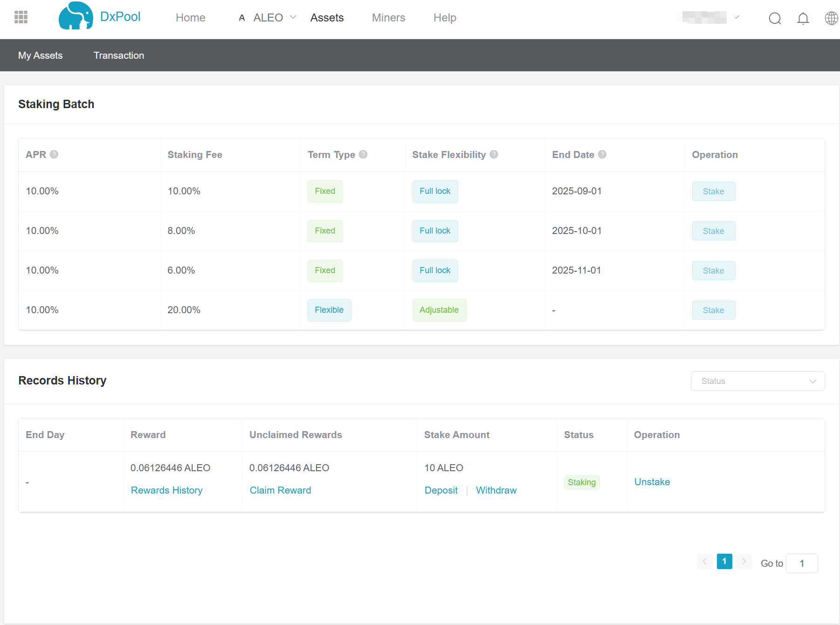Image resolution: width=840 pixels, height=625 pixels.
Task: Click the Claim Reward link
Action: (280, 490)
